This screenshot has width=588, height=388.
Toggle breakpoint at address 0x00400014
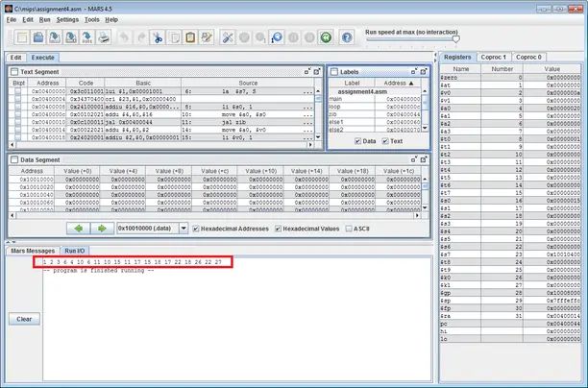point(17,130)
